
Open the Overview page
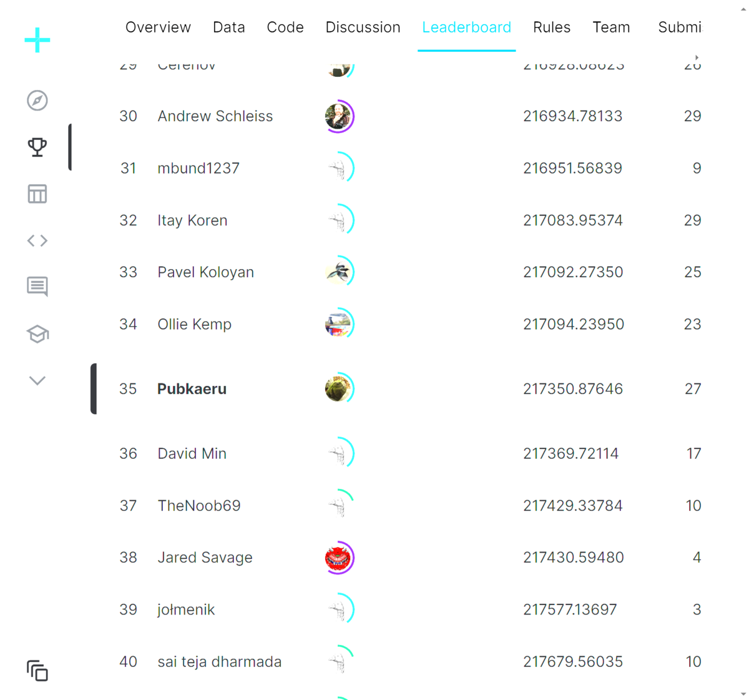[x=158, y=27]
